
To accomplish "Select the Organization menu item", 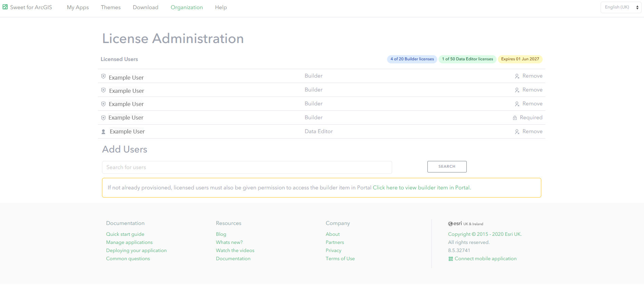I will (x=186, y=7).
